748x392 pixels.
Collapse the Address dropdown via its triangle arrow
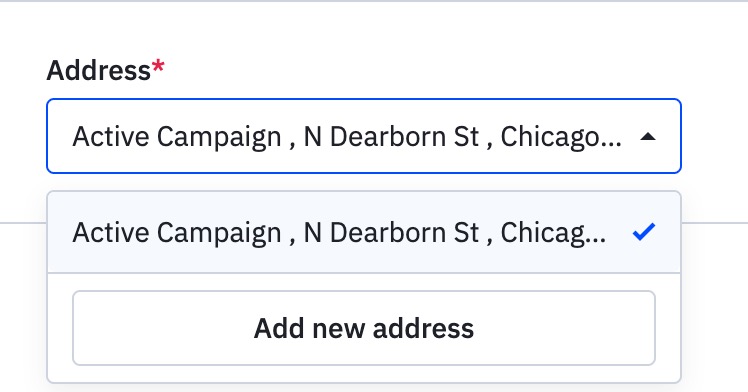click(647, 137)
